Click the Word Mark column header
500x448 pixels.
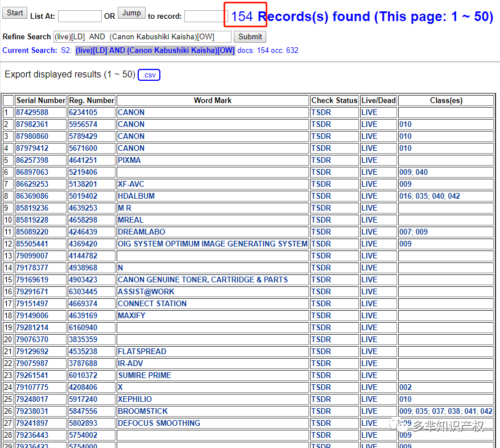tap(213, 101)
